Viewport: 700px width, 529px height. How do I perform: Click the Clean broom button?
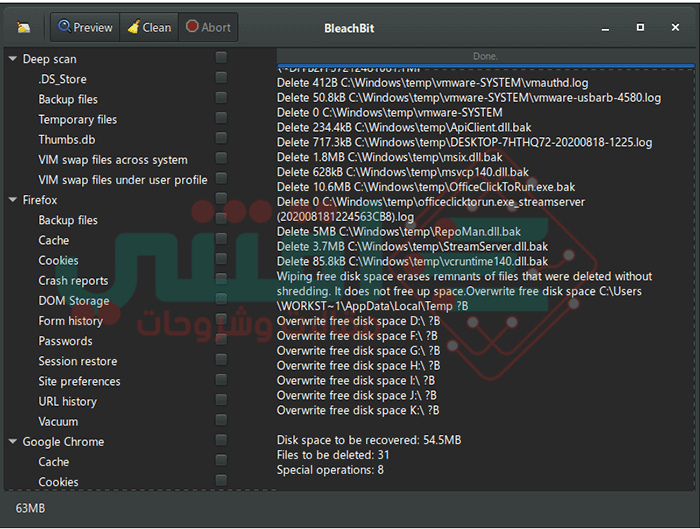click(149, 27)
